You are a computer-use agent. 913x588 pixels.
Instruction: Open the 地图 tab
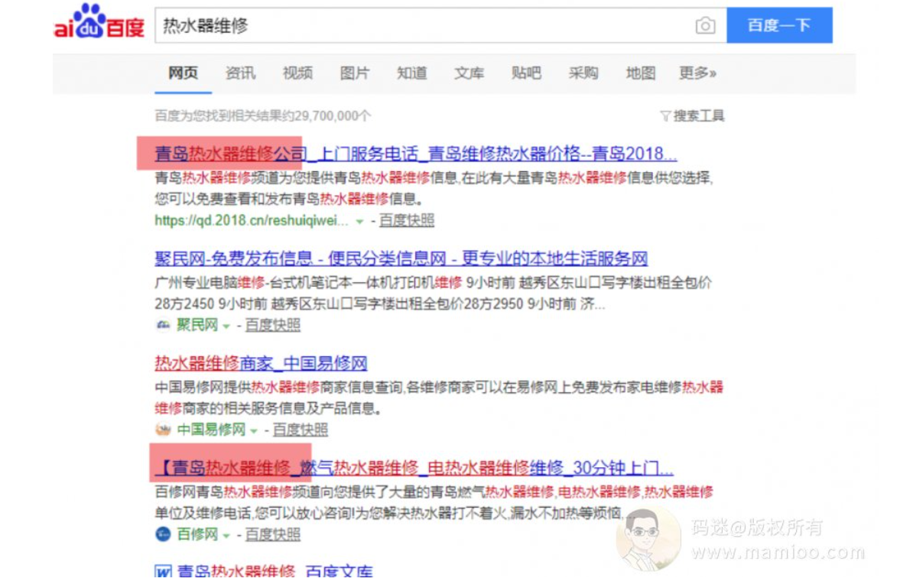641,73
